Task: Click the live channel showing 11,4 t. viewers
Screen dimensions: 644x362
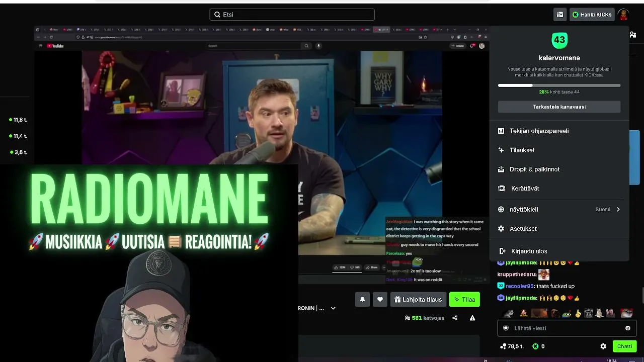Action: click(x=18, y=136)
